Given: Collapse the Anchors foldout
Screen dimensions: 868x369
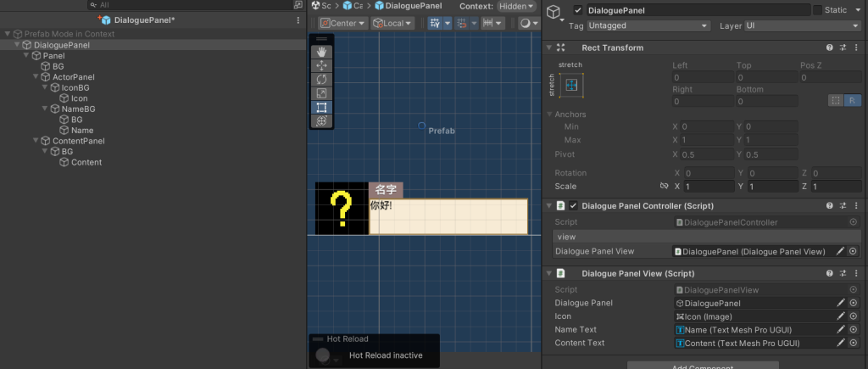Looking at the screenshot, I should tap(549, 115).
